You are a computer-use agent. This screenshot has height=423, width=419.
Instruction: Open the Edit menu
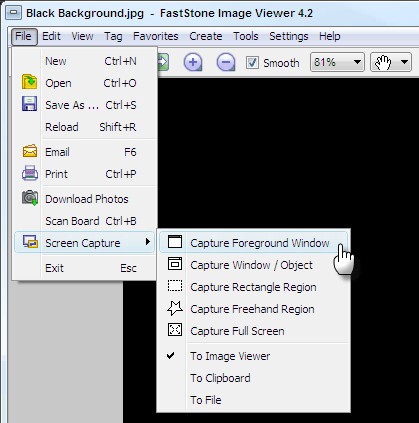coord(51,36)
